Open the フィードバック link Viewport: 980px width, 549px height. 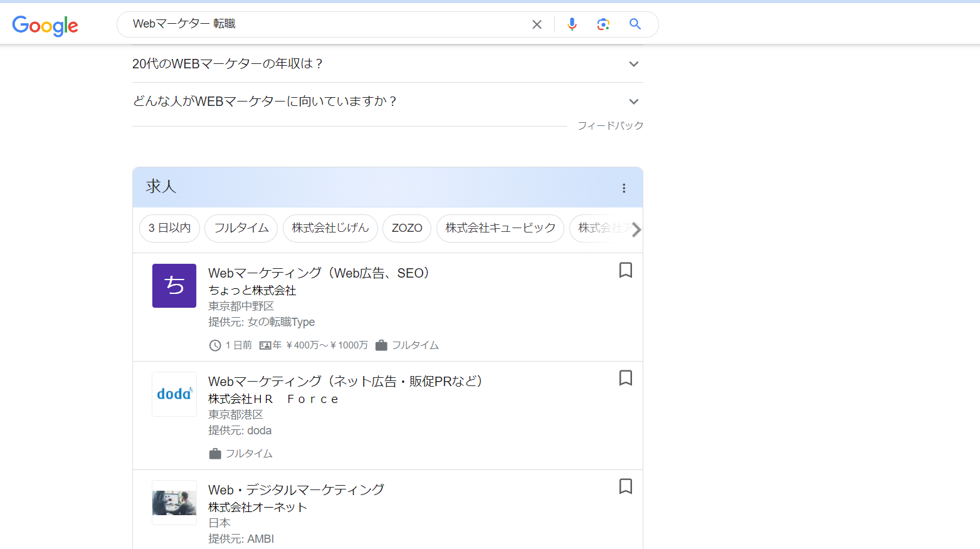tap(610, 125)
